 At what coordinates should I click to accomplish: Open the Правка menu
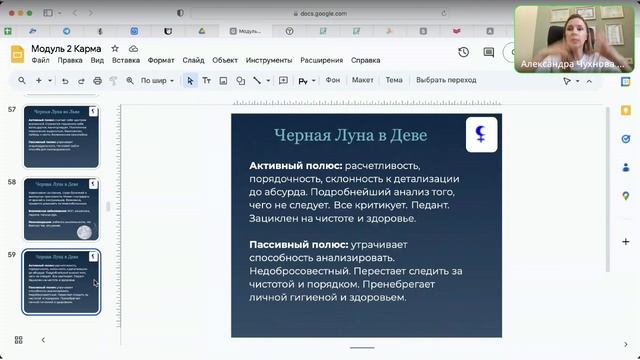pos(70,60)
